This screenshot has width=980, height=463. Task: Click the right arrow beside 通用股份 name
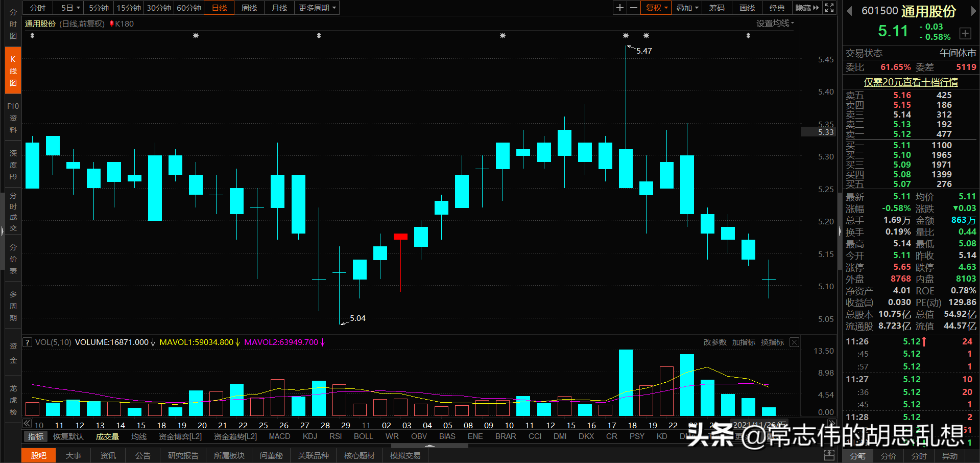pyautogui.click(x=974, y=11)
